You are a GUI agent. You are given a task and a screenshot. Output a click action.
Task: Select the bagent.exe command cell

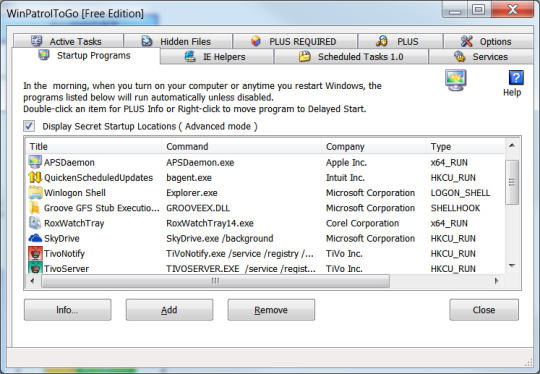tap(189, 177)
